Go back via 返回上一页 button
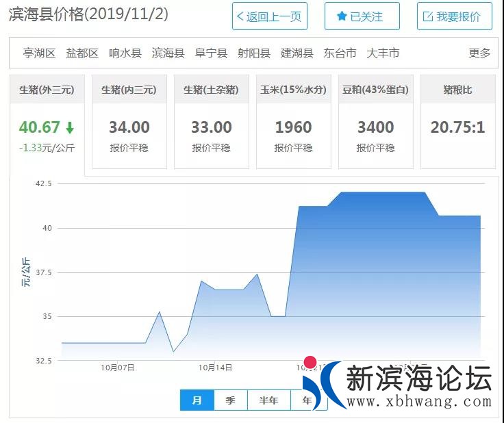 270,16
